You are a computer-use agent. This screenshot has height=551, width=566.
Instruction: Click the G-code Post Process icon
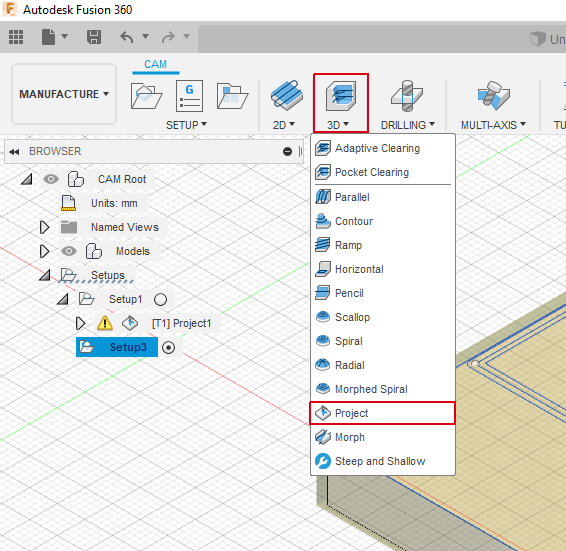pos(190,96)
